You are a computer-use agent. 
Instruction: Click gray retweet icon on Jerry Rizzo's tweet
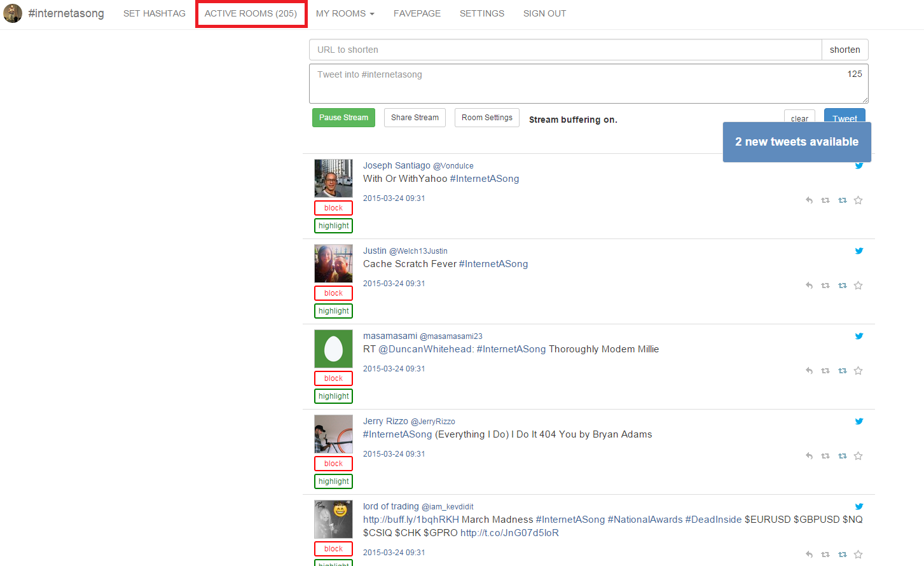click(825, 456)
